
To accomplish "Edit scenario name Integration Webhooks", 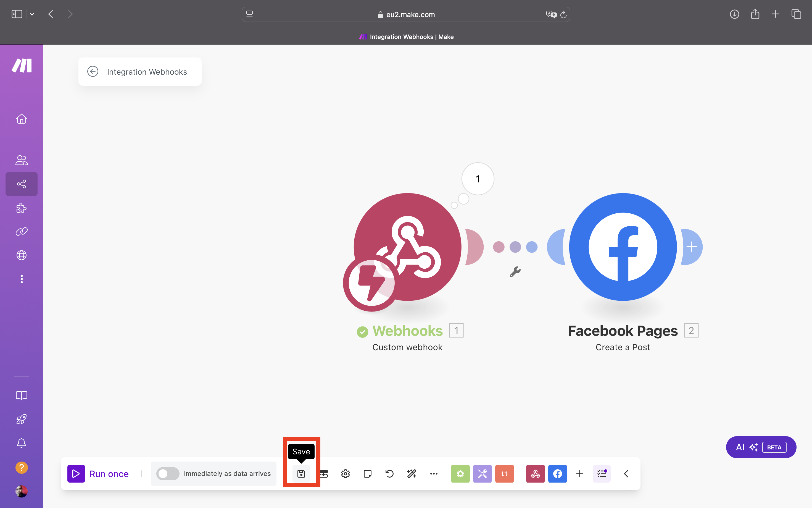I will click(x=147, y=72).
